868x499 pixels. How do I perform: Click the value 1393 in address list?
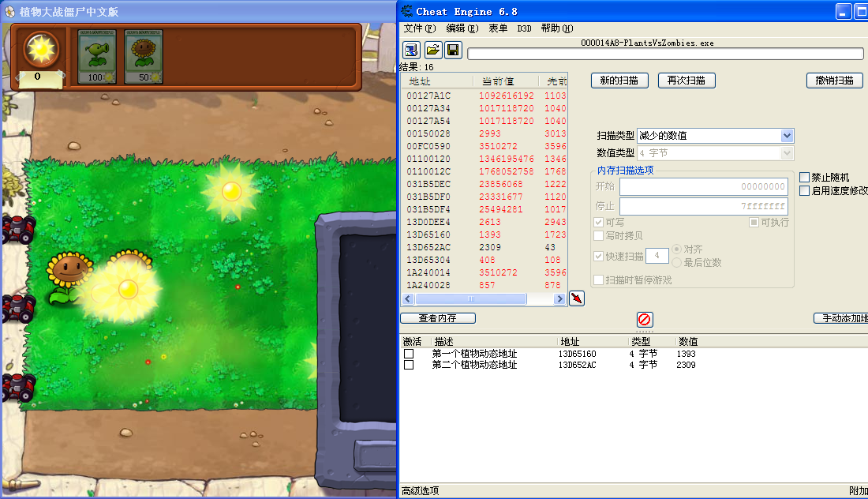(x=686, y=354)
